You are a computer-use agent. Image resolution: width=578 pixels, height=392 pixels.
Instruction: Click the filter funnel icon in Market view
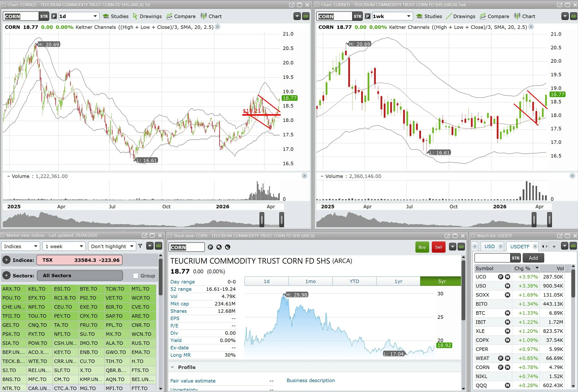(140, 246)
